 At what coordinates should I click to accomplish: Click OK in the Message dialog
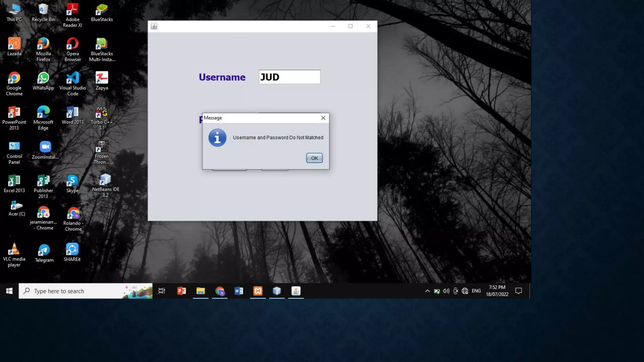pos(314,158)
